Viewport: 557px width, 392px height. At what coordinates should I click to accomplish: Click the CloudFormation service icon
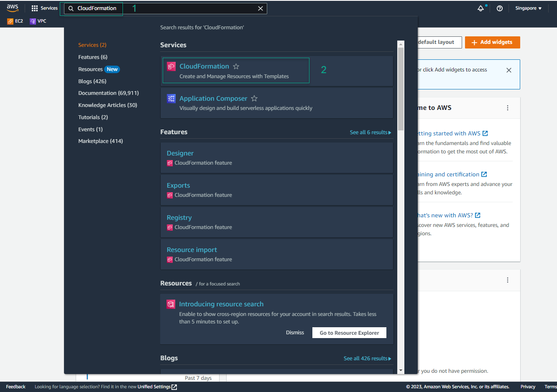pyautogui.click(x=171, y=66)
